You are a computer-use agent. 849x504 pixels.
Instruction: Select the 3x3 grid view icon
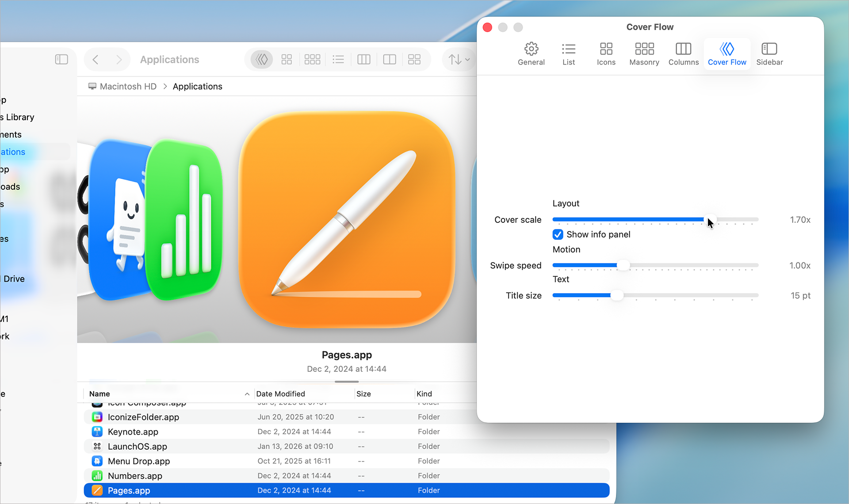(313, 59)
